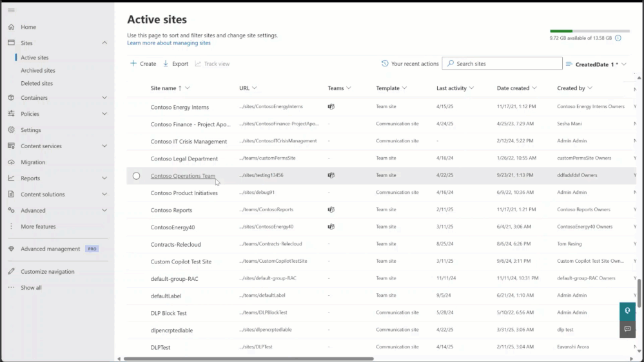
Task: Expand the Content services section chevron
Action: 104,146
